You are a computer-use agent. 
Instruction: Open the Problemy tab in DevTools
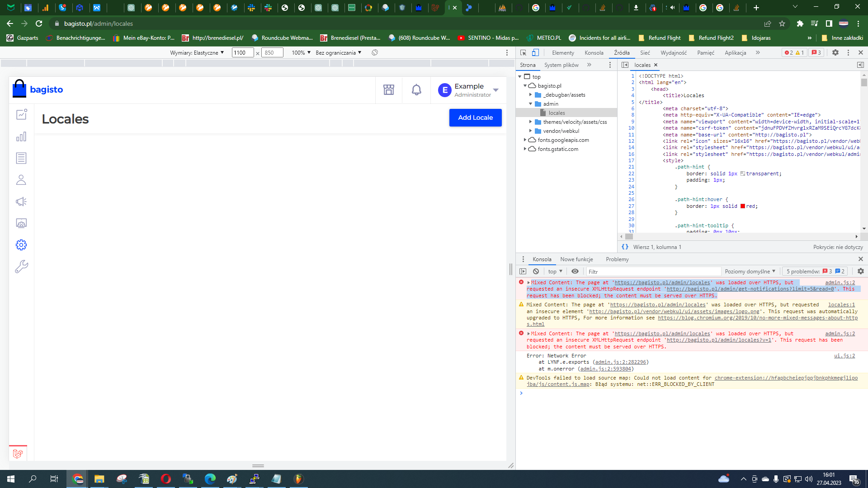click(x=618, y=259)
